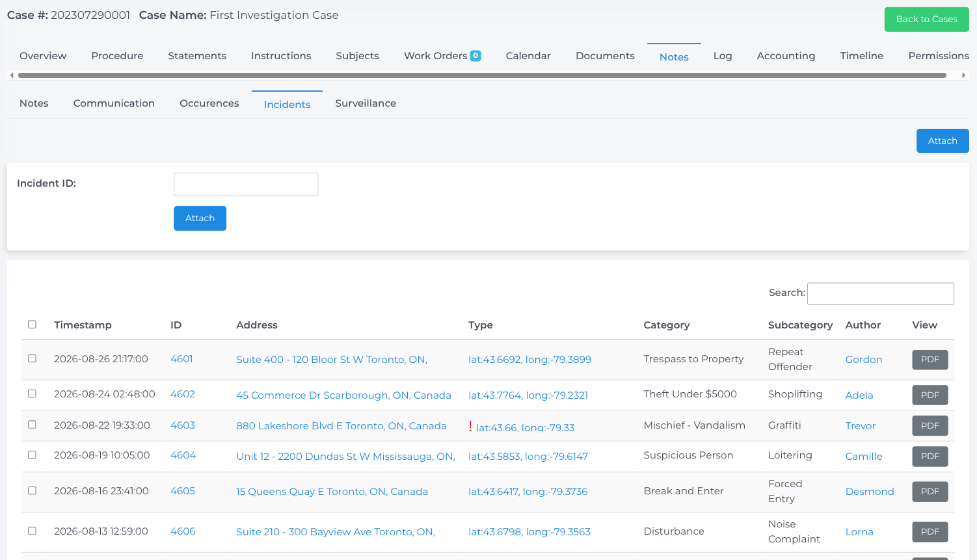Check the box for incident 4602
This screenshot has height=560, width=977.
[32, 393]
